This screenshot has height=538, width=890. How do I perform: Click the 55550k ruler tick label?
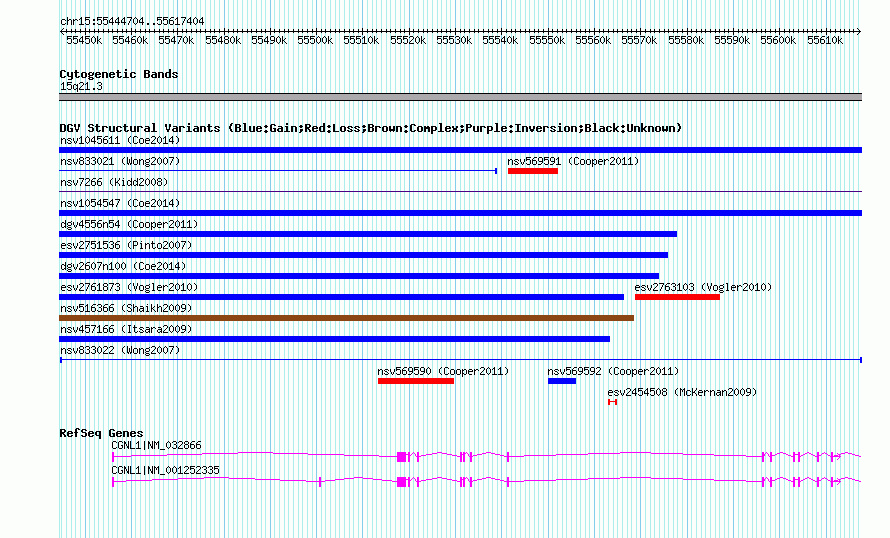(547, 40)
